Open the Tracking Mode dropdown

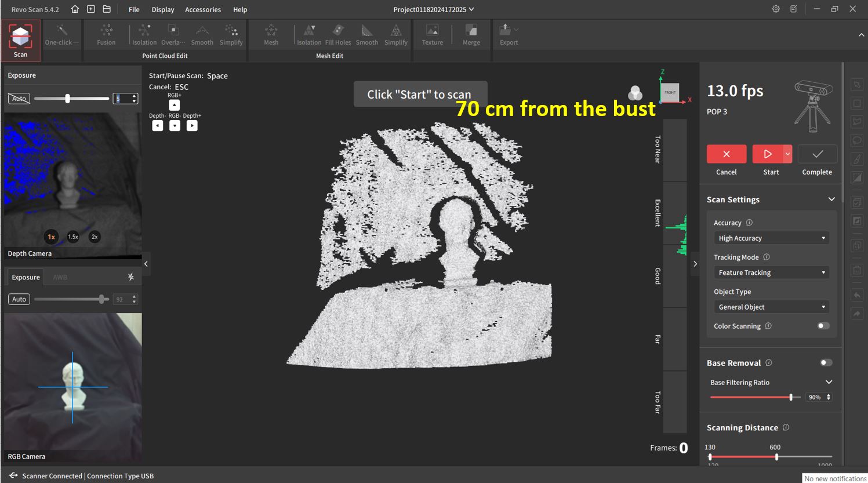(771, 273)
